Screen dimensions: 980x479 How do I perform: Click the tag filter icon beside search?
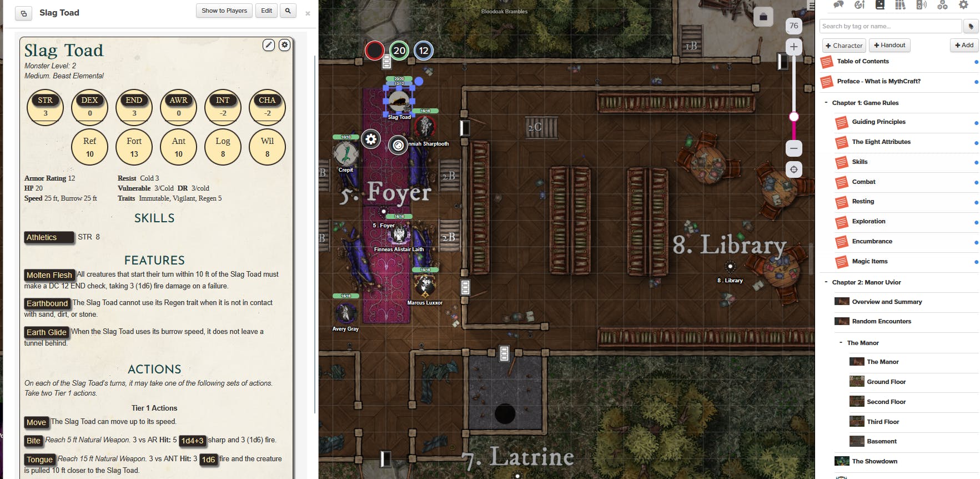(971, 26)
